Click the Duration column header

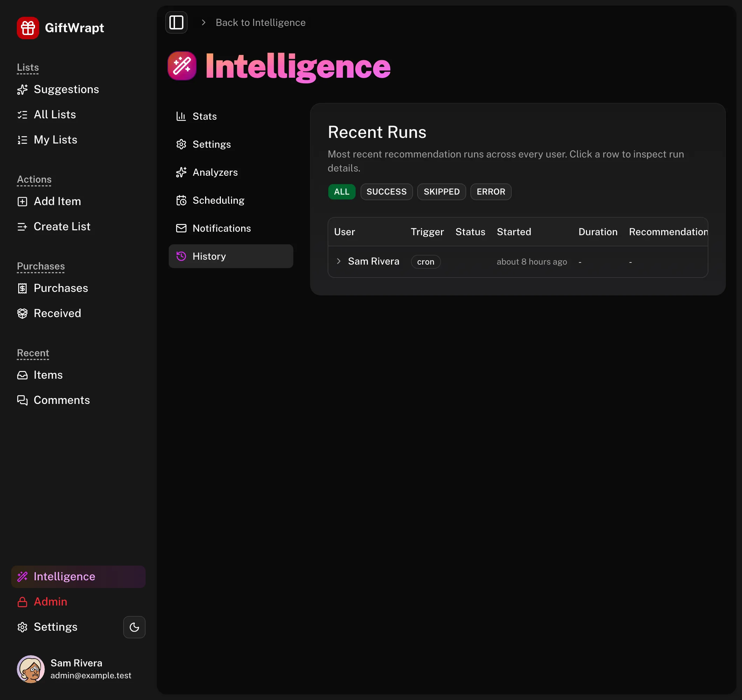(598, 232)
